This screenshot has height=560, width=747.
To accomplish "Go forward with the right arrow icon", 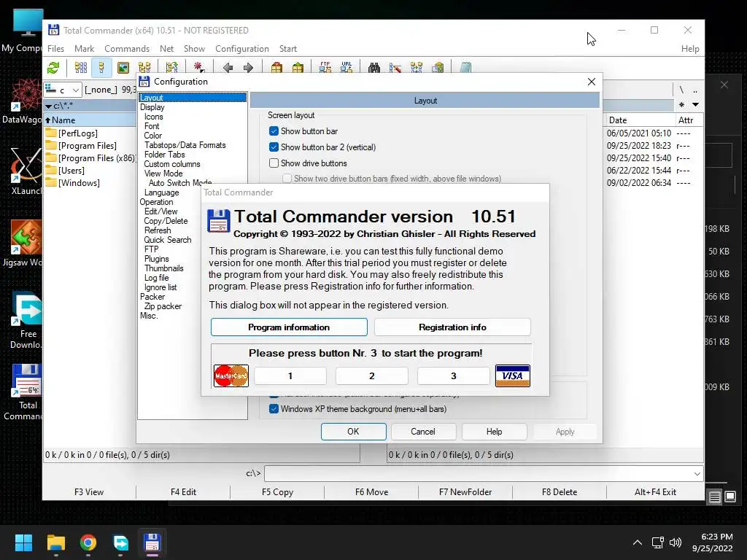I will click(248, 68).
